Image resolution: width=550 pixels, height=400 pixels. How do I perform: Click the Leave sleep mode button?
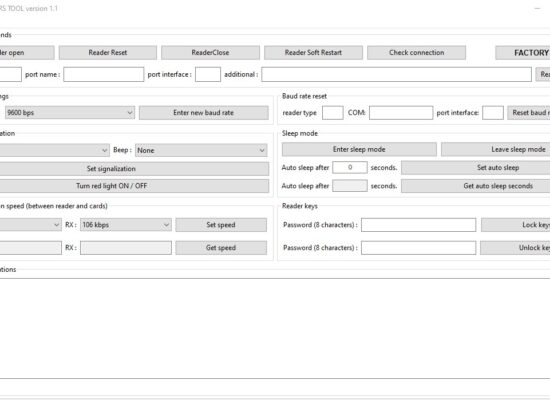click(495, 149)
